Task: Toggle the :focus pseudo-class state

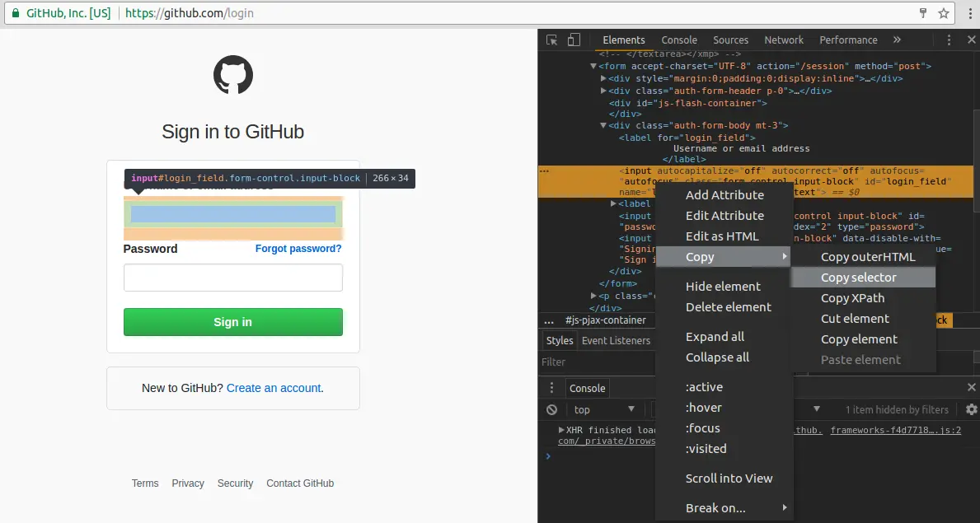Action: point(702,427)
